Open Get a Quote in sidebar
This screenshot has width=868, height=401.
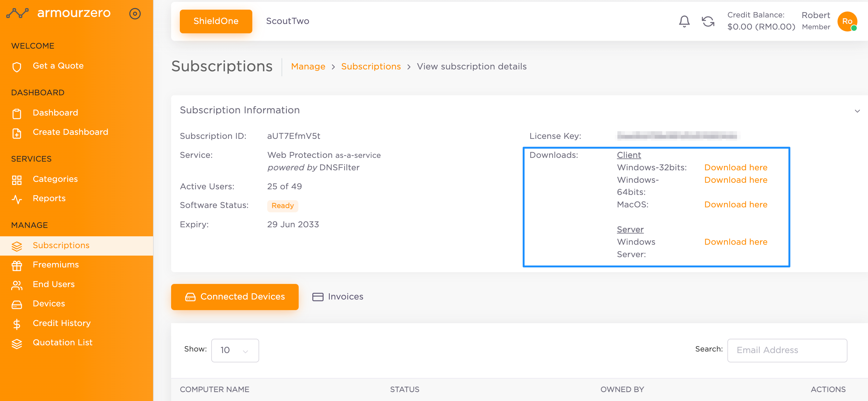[58, 66]
